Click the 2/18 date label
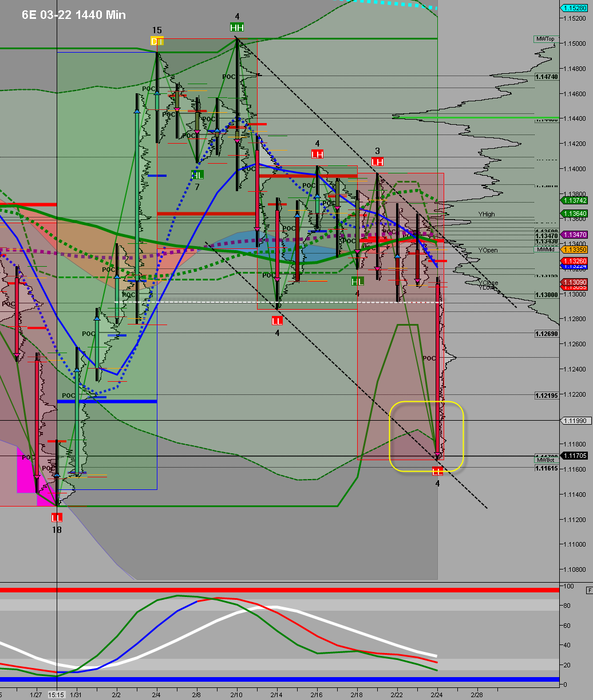Image resolution: width=593 pixels, height=700 pixels. coord(357,695)
